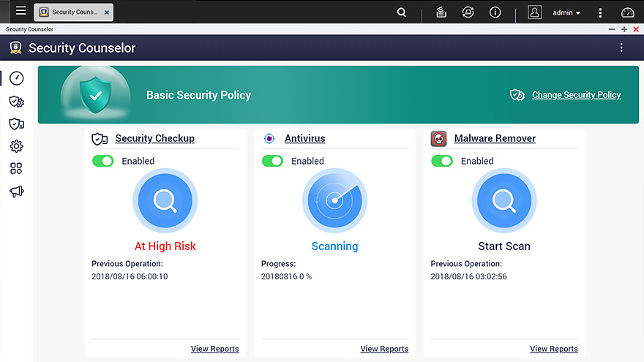Viewport: 644px width, 362px height.
Task: Click the Antivirus scanning radar indicator
Action: [334, 200]
